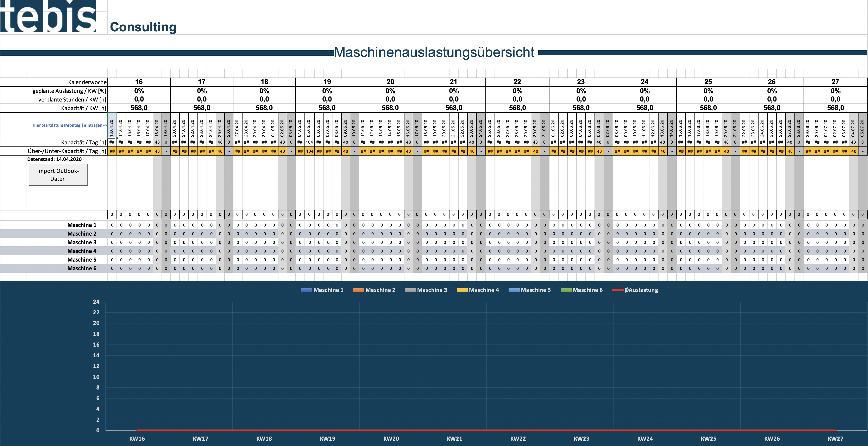Click the Datenstand: 14.04.2020 cell
The height and width of the screenshot is (446, 868).
click(54, 159)
